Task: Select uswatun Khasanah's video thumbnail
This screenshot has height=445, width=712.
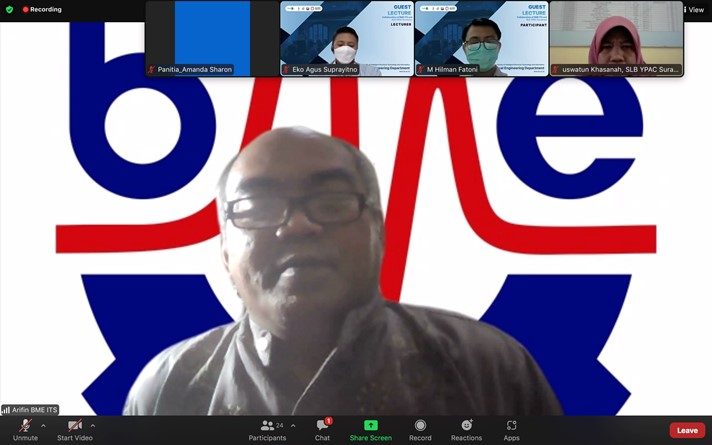Action: (615, 38)
